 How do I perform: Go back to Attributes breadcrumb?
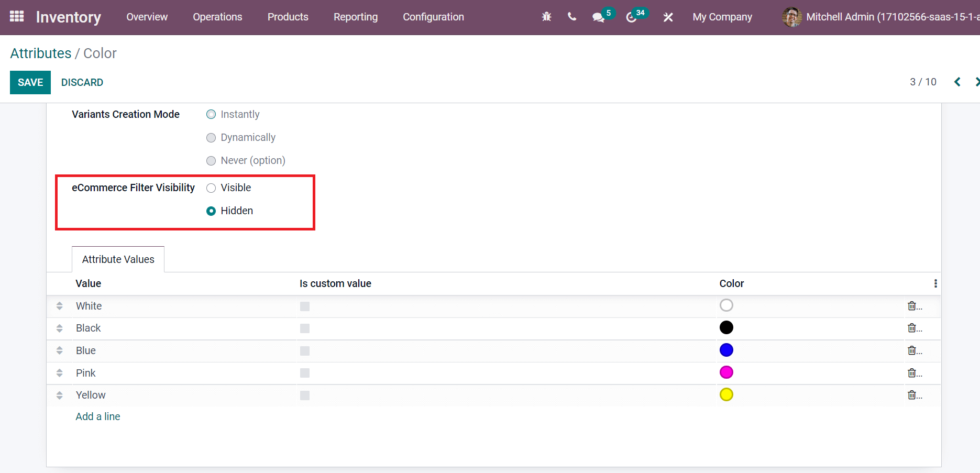(x=41, y=53)
